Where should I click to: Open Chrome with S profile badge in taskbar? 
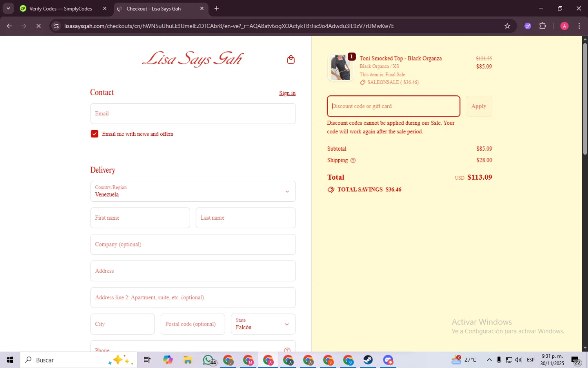pyautogui.click(x=328, y=360)
